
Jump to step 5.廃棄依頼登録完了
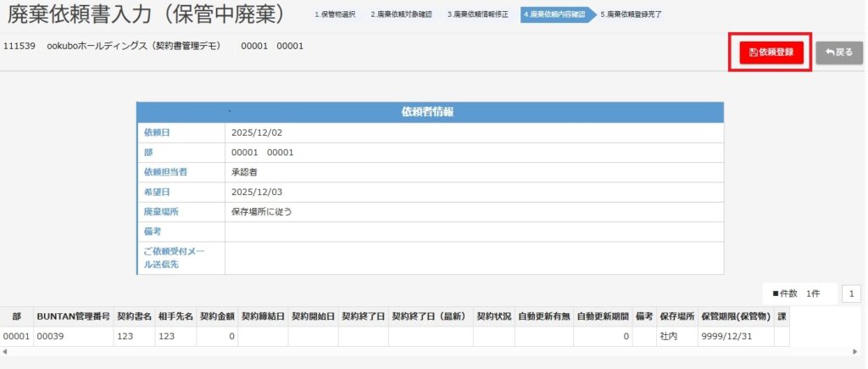click(632, 14)
